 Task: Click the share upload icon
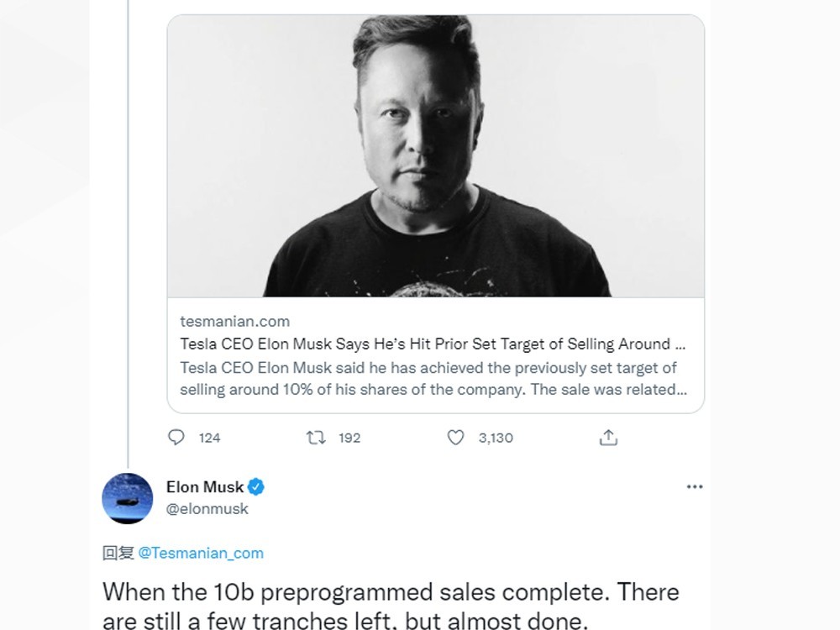pos(609,438)
